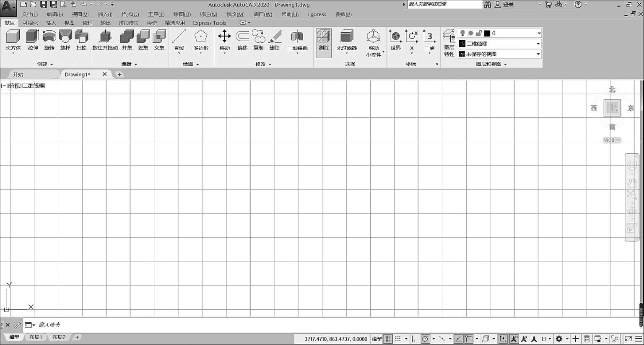Select the 长方体 box tool
Viewport: 644px width, 345px height.
coord(13,40)
